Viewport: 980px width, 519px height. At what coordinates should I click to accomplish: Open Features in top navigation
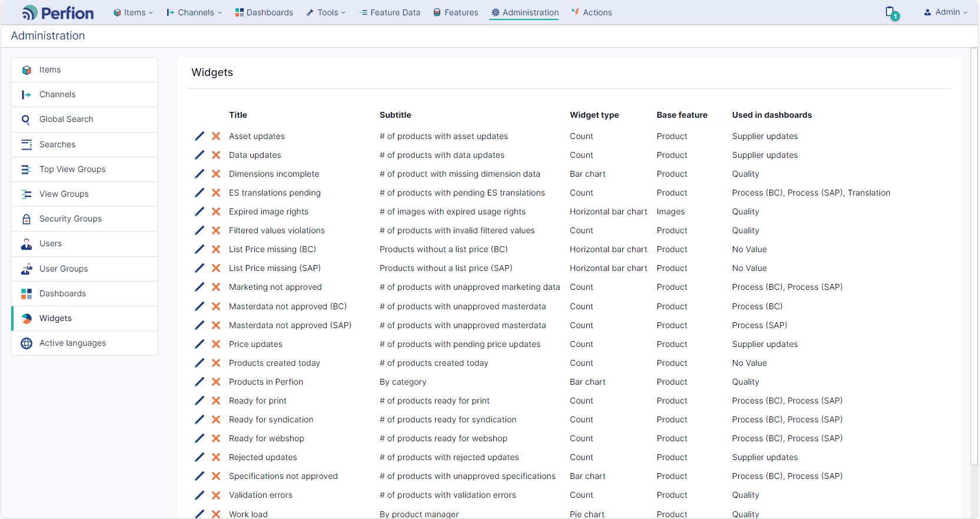(456, 12)
